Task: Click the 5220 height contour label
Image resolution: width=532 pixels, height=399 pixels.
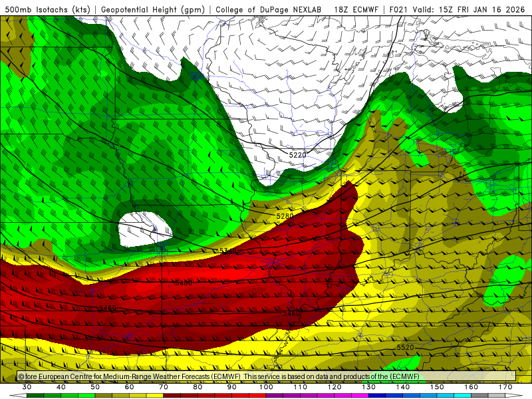Action: pyautogui.click(x=297, y=155)
